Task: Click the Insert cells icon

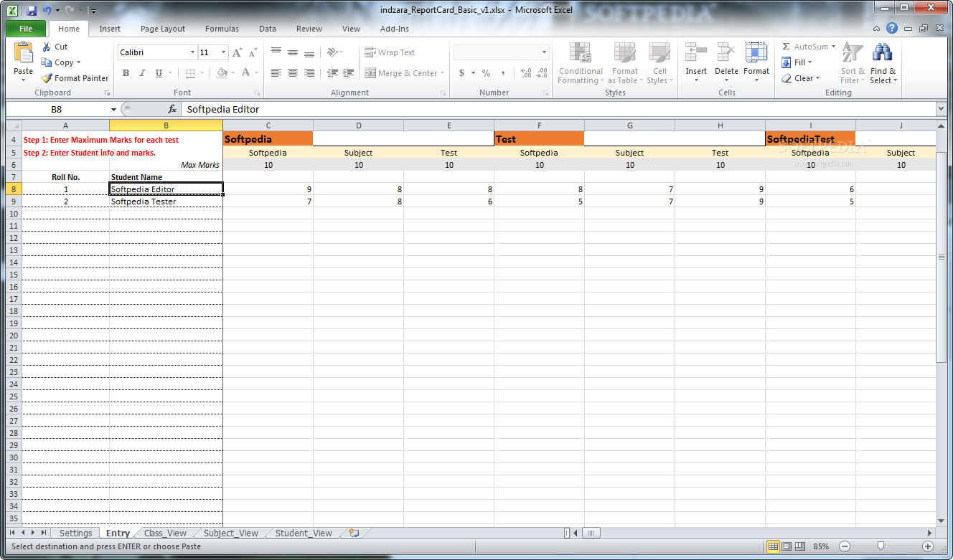Action: [696, 53]
